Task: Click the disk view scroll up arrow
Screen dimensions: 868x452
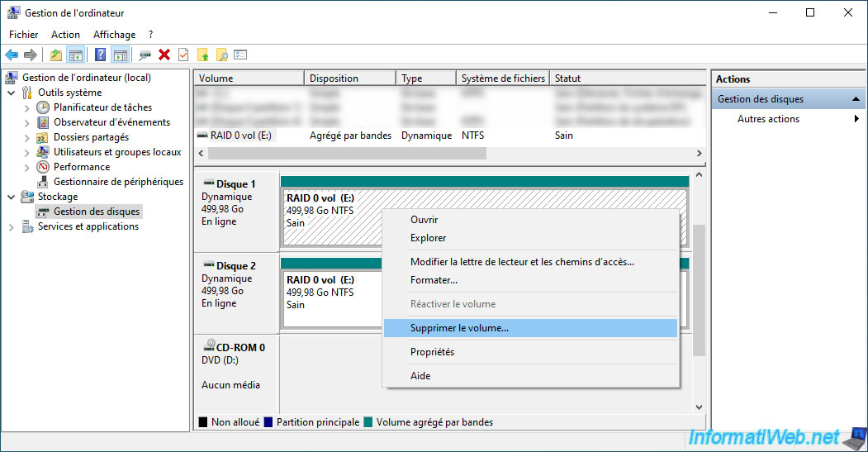Action: pos(700,174)
